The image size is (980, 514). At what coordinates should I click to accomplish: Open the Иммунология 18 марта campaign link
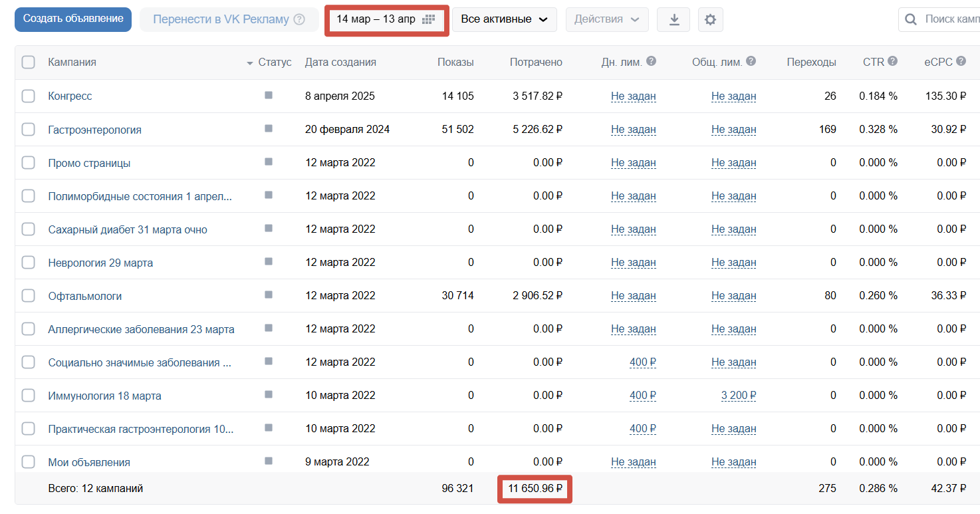(x=104, y=396)
